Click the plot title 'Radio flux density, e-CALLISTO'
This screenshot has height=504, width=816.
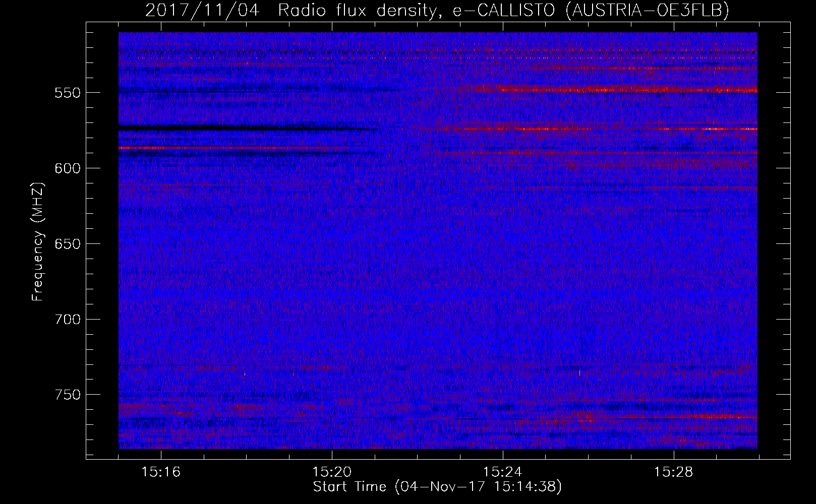(x=416, y=10)
